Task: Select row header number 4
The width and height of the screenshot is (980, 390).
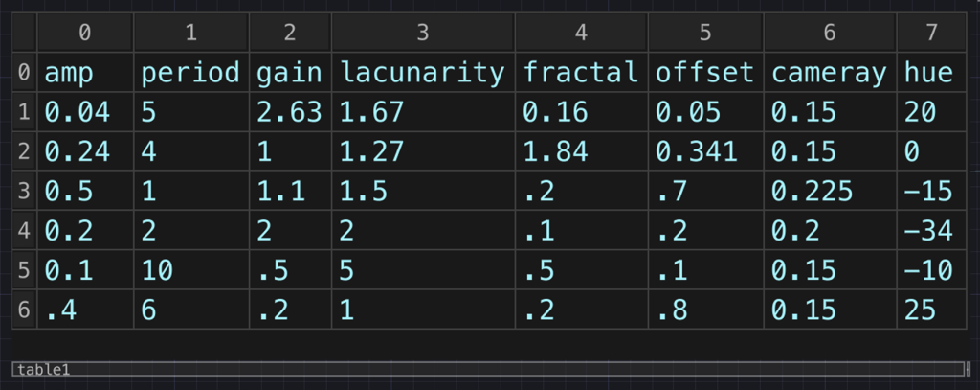Action: [x=24, y=230]
